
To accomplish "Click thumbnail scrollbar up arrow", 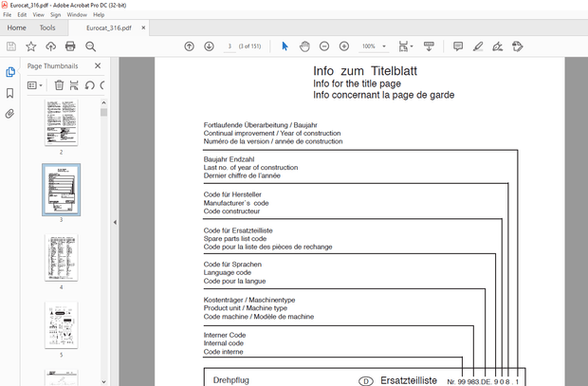I will [x=104, y=102].
